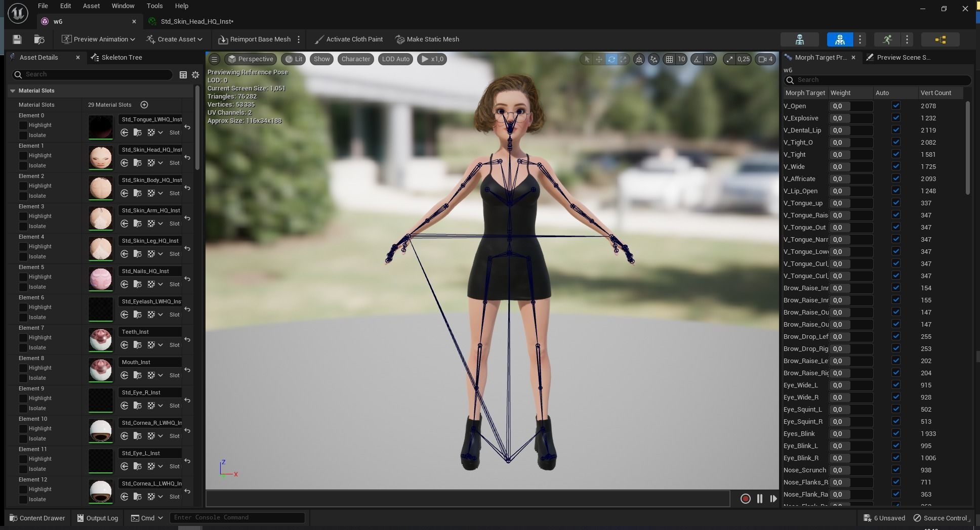Toggle property matrix/table view icon in Asset Details
The image size is (980, 530).
tap(183, 75)
